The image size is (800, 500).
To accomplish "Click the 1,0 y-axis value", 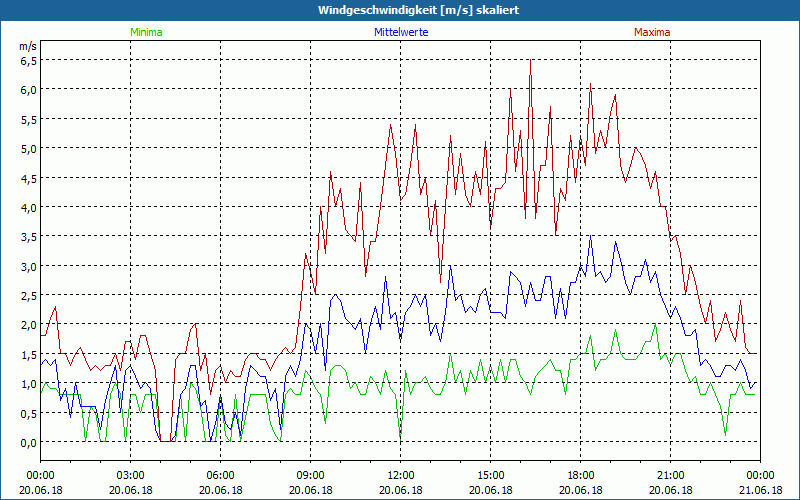I will 29,384.
